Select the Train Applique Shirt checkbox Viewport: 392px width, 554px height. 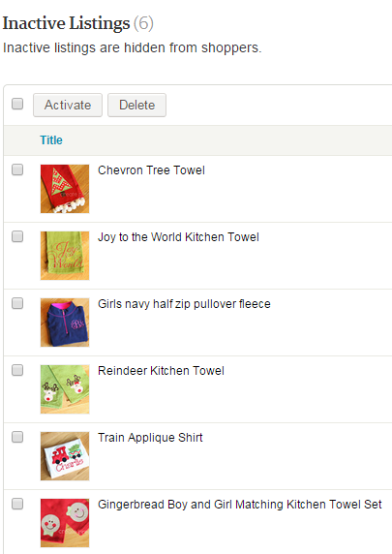17,437
